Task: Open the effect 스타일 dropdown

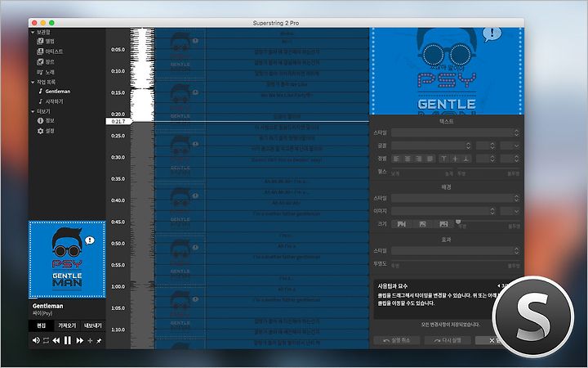Action: click(x=456, y=250)
